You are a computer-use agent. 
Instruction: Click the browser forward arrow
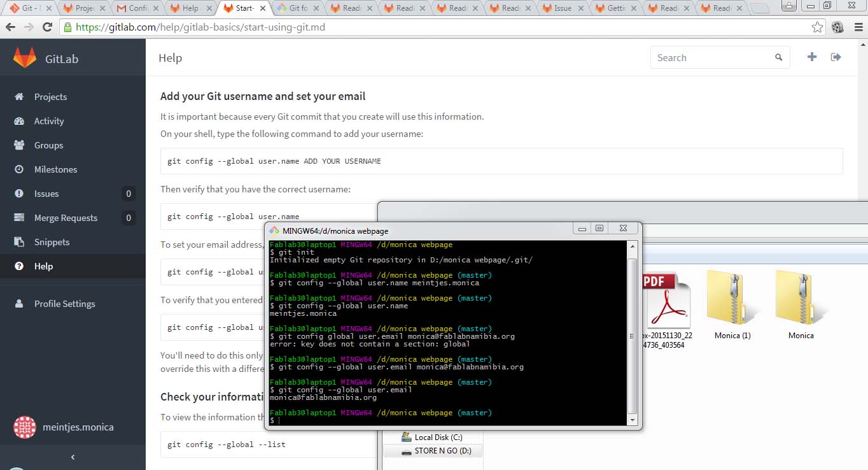29,27
